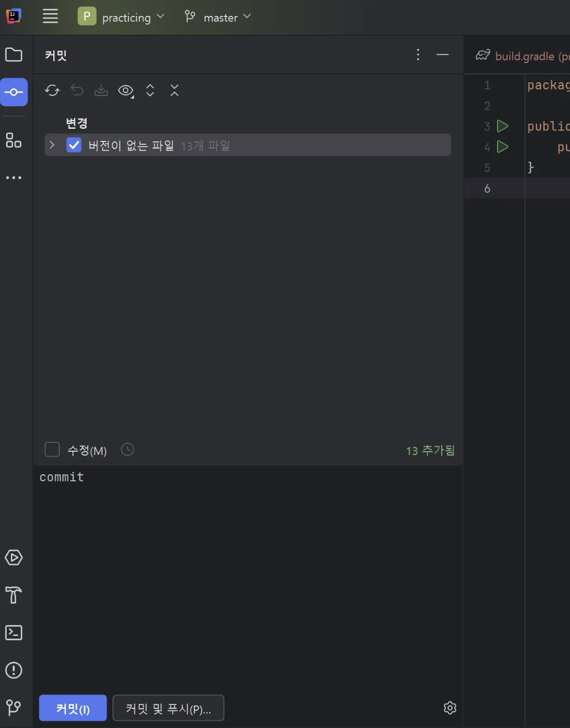Viewport: 570px width, 728px height.
Task: Enable the 수정(M) amend checkbox
Action: pyautogui.click(x=52, y=450)
